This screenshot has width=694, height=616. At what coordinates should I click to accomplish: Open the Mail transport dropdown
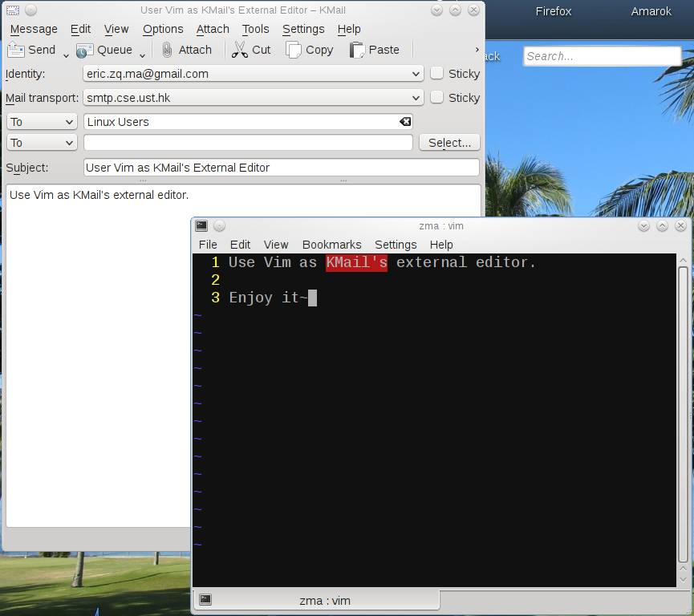pos(254,97)
